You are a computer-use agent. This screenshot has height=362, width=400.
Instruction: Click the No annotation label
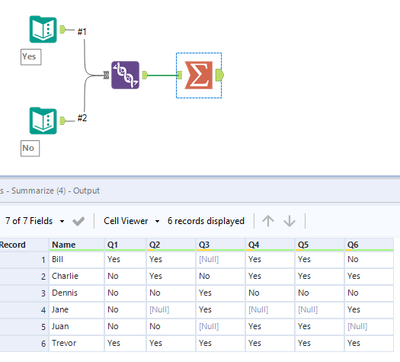click(x=30, y=148)
